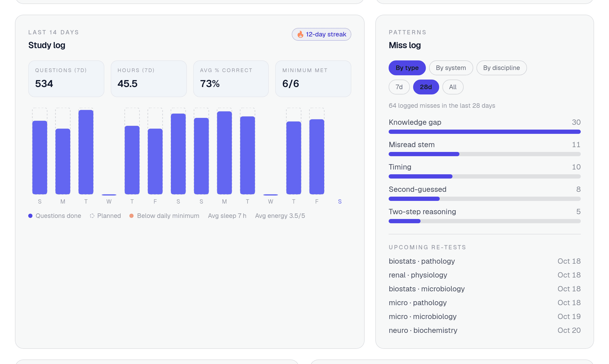609x364 pixels.
Task: Click the Study log heading
Action: [x=47, y=45]
